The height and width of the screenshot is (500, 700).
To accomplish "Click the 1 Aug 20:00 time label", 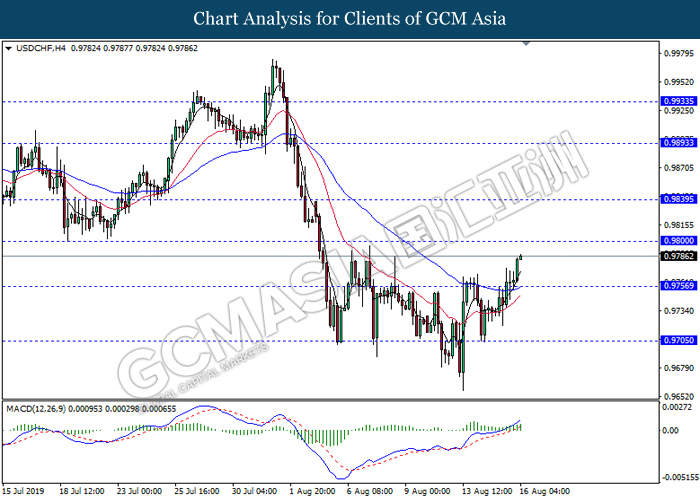I will [312, 491].
